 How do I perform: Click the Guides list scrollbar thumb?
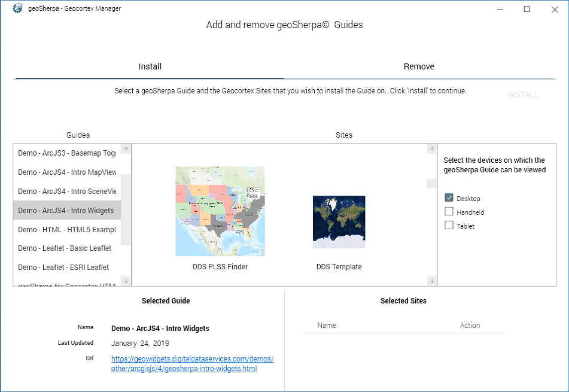tap(126, 209)
